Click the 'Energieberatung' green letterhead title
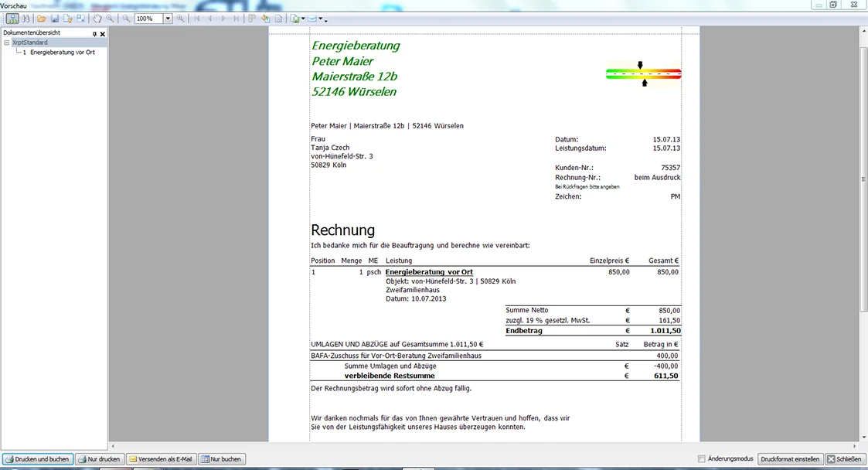868x470 pixels. click(x=356, y=46)
